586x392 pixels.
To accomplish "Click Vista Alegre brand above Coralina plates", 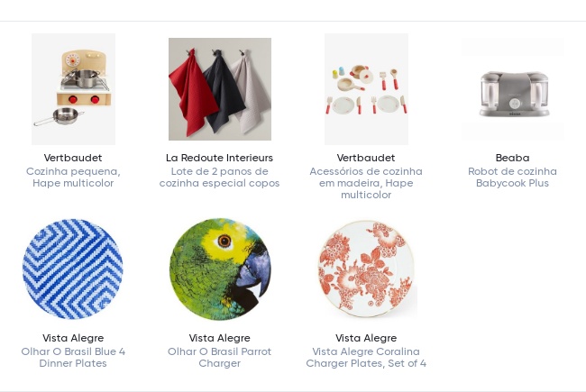I will (366, 338).
